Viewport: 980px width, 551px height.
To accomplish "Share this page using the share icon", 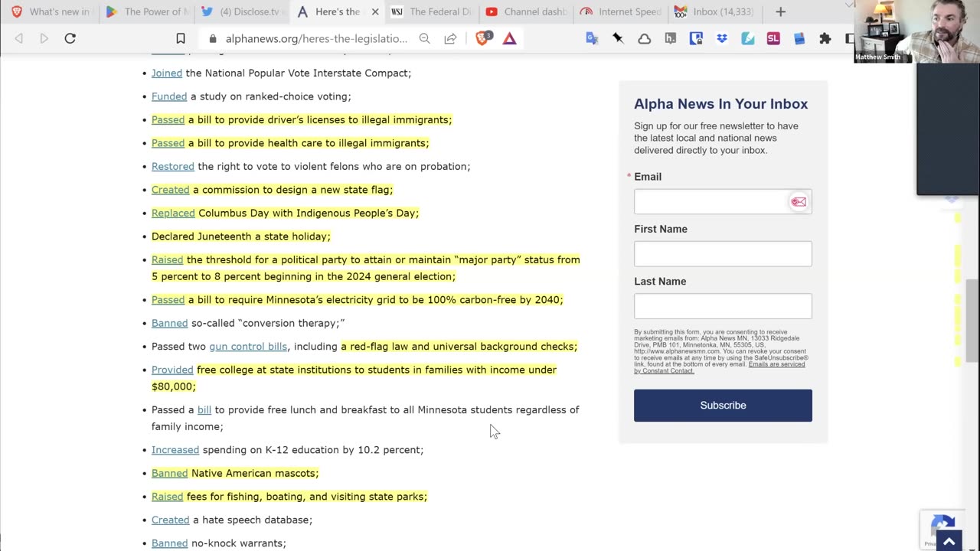I will coord(450,38).
